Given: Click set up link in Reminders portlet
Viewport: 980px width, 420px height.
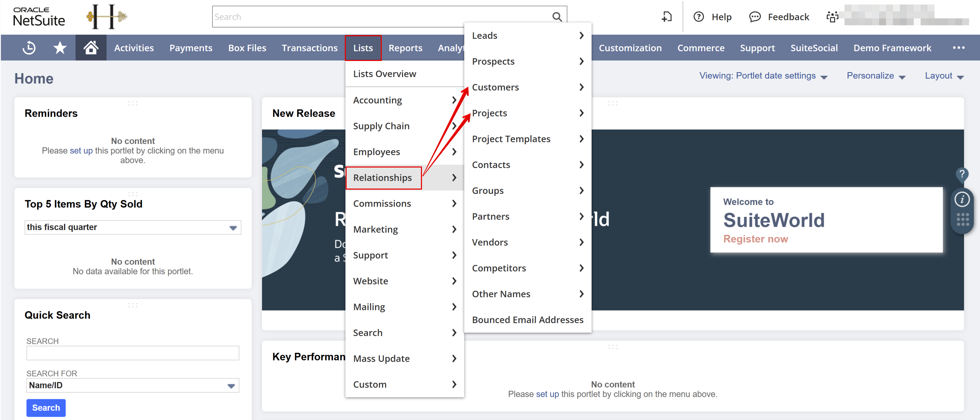Looking at the screenshot, I should [x=81, y=151].
